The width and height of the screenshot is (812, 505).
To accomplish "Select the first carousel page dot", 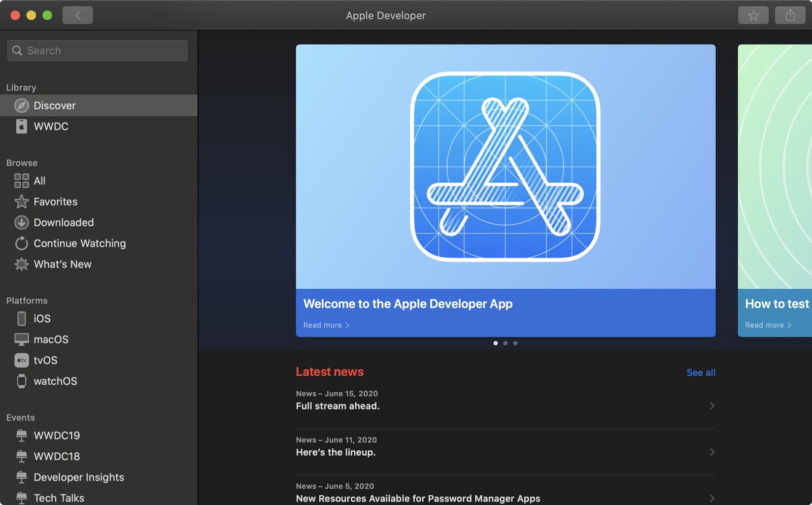I will 495,343.
